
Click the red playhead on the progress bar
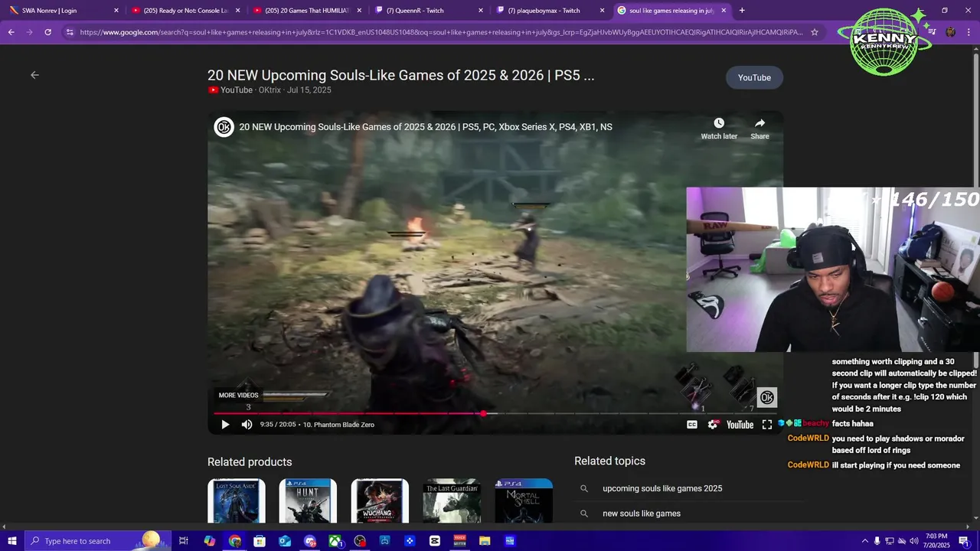483,414
